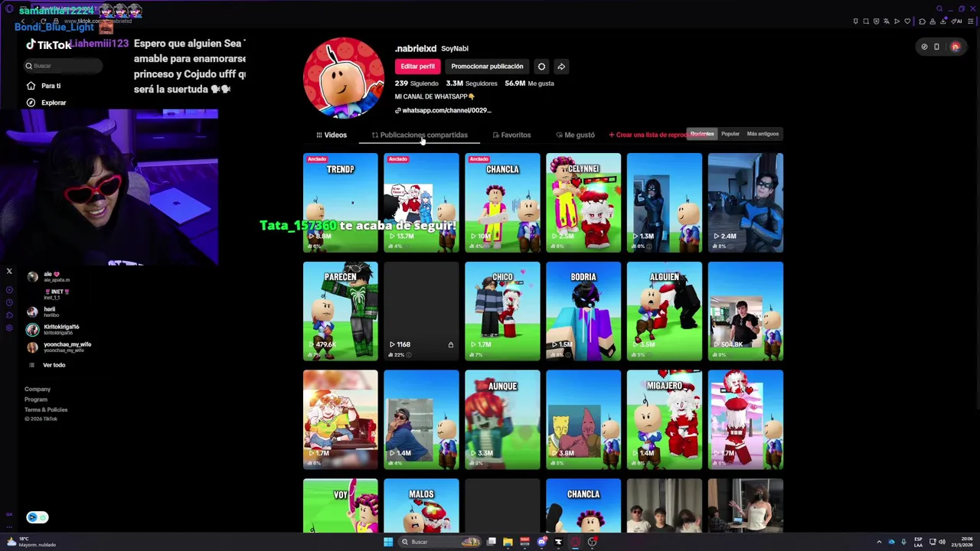This screenshot has width=980, height=551.
Task: Sort videos by Popular
Action: (730, 134)
